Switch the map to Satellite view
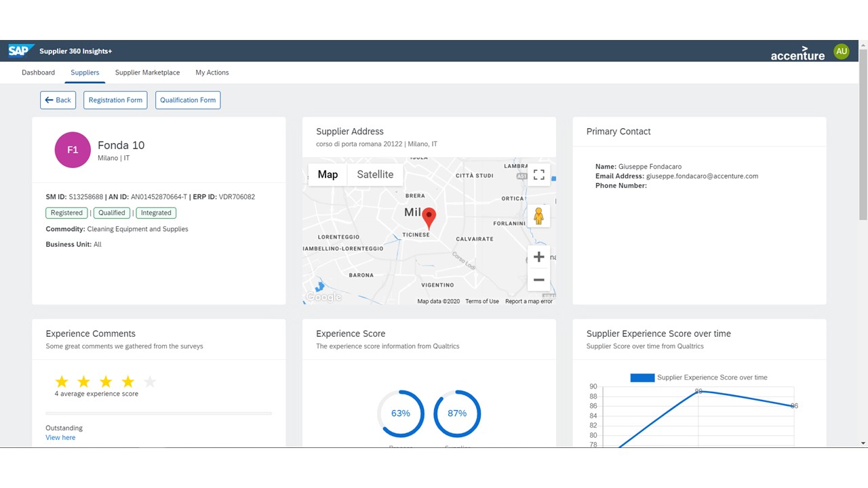This screenshot has height=488, width=868. click(375, 174)
